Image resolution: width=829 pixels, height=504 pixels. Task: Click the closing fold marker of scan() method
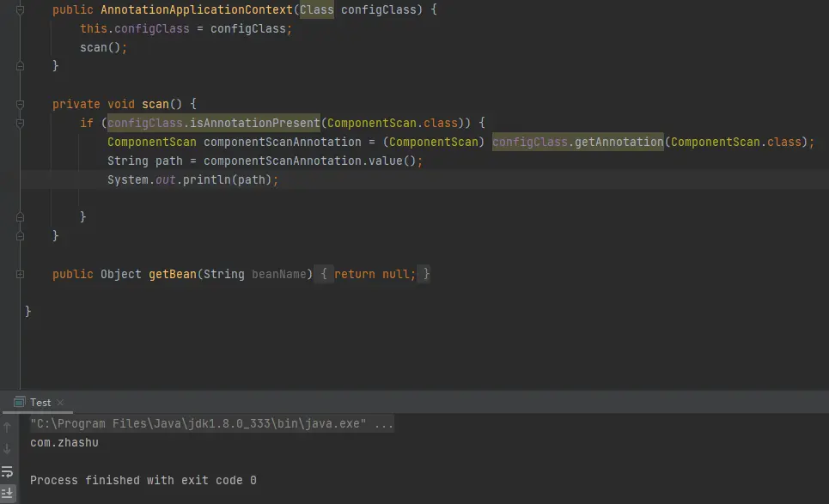20,235
